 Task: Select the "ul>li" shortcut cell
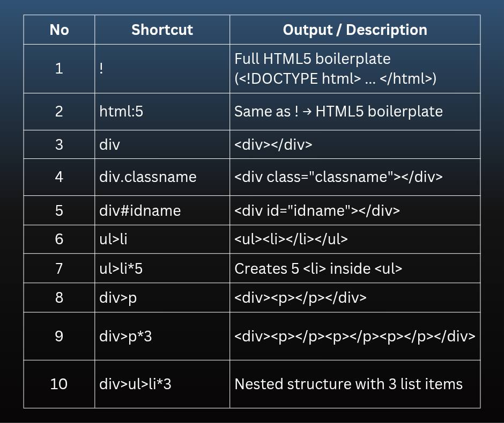[162, 239]
